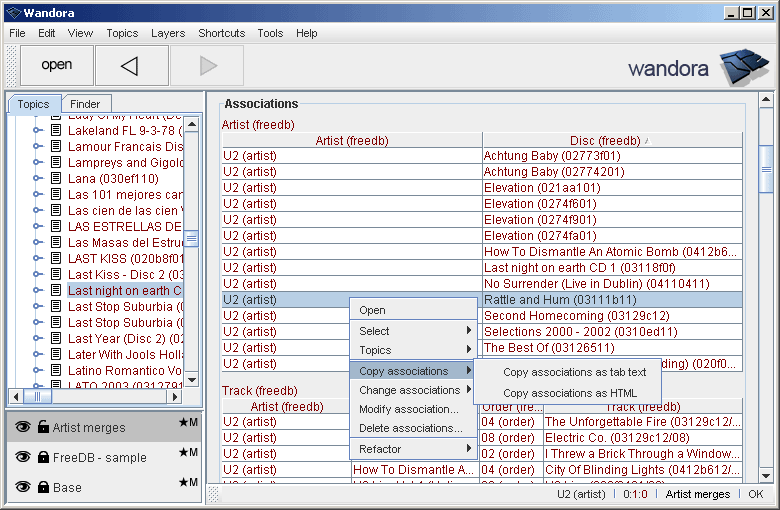This screenshot has width=780, height=510.
Task: Click sort indicator arrow on Disc (freedb) column
Action: pyautogui.click(x=647, y=141)
